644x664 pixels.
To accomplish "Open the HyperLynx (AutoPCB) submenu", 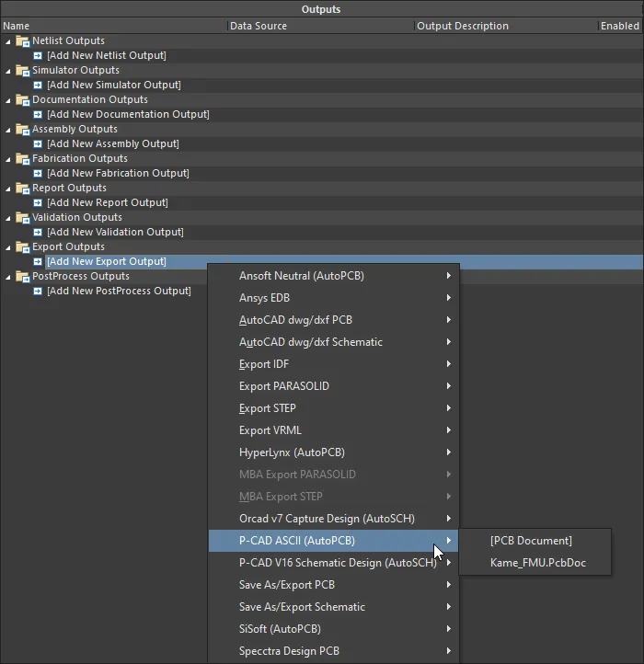I will pos(333,452).
